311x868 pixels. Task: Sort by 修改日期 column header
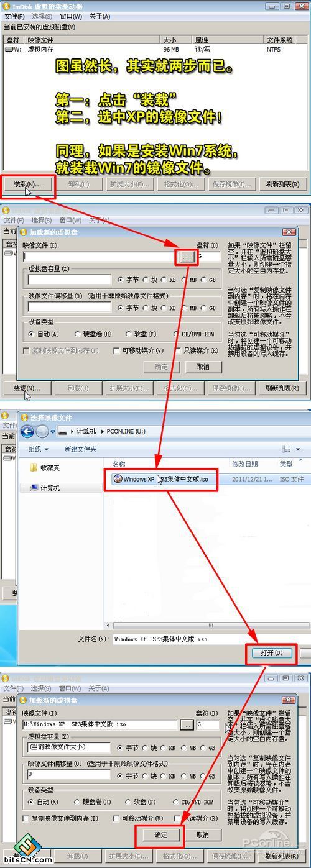tap(244, 464)
